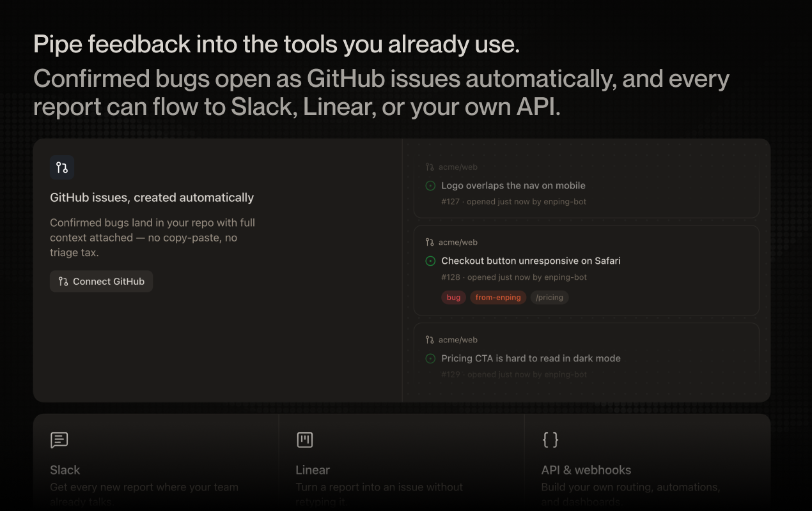Click the '#127 · opened just now by enping-bot' text
This screenshot has height=511, width=812.
tap(514, 202)
